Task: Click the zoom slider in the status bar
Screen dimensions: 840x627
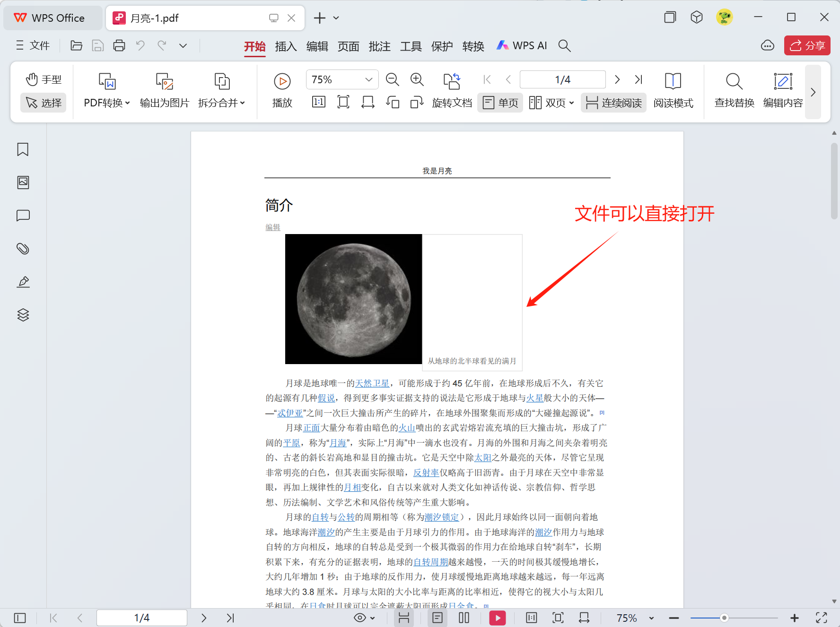Action: click(724, 618)
